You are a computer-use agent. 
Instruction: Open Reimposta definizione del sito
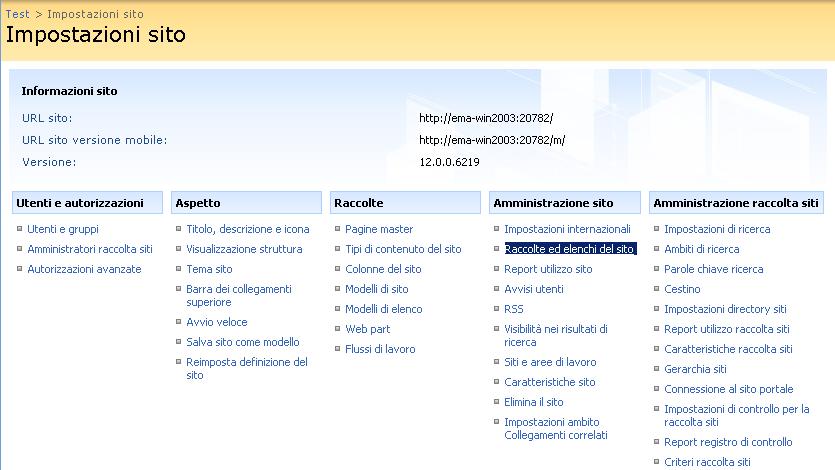tap(247, 368)
